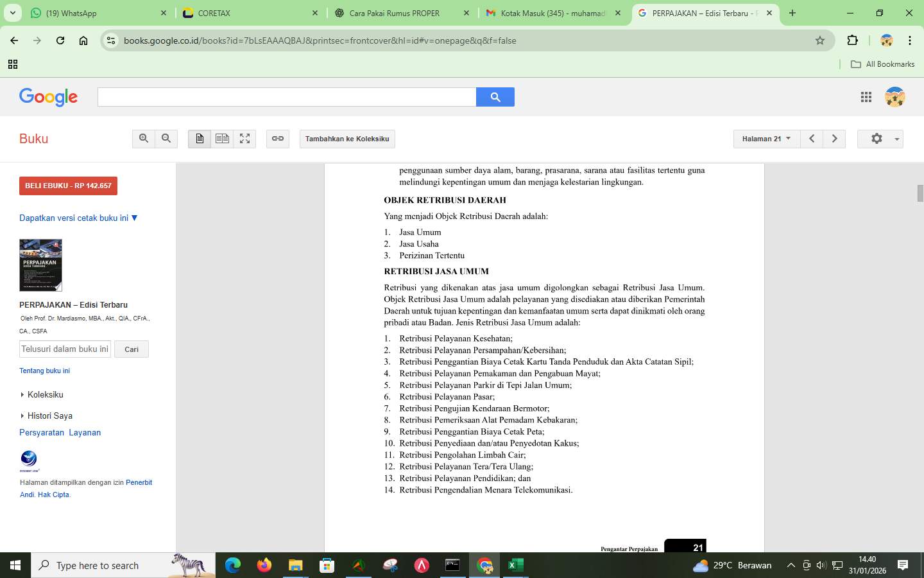Viewport: 924px width, 578px height.
Task: Zoom out of the book page
Action: coord(166,138)
